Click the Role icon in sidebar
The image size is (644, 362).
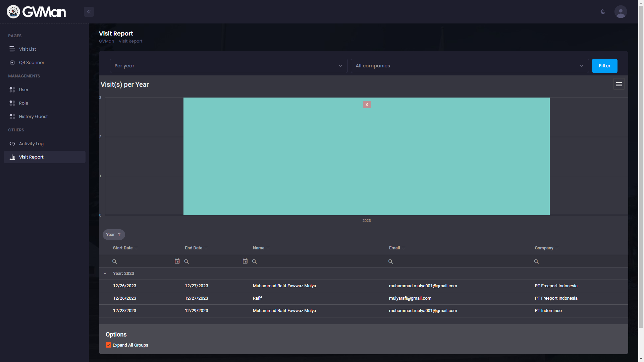tap(12, 103)
